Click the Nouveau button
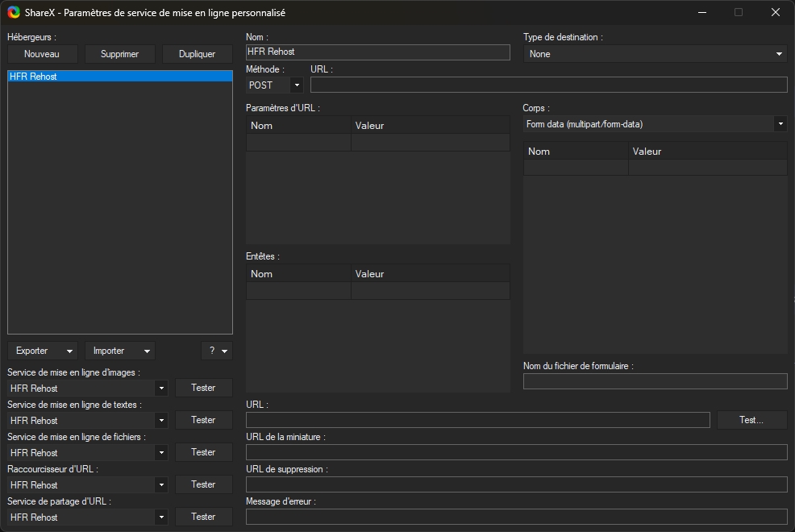This screenshot has width=795, height=532. pos(42,54)
